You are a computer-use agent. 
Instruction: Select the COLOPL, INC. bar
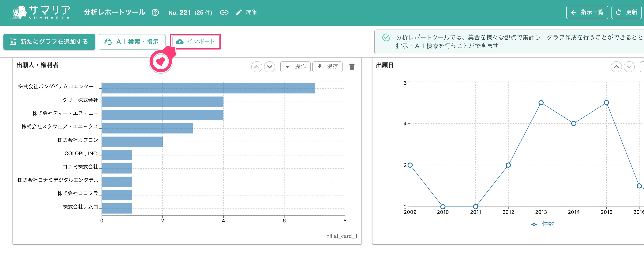coord(117,155)
